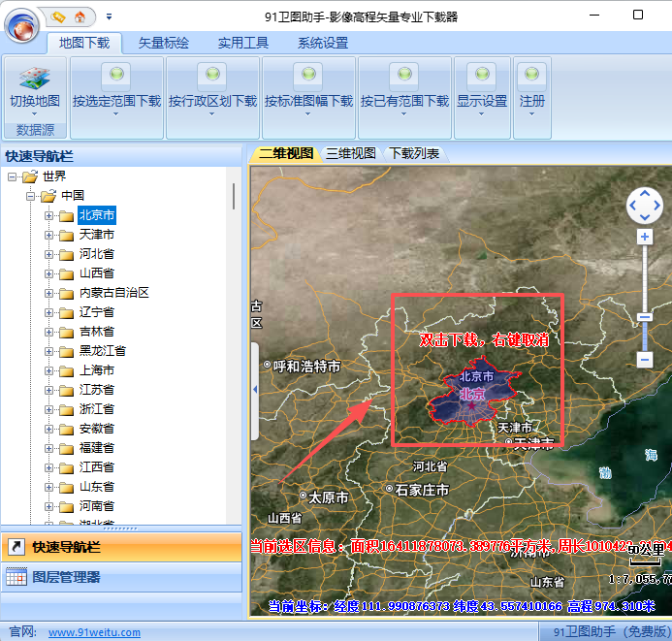Expand the 吉林省 tree node
The image size is (672, 641).
(x=48, y=332)
